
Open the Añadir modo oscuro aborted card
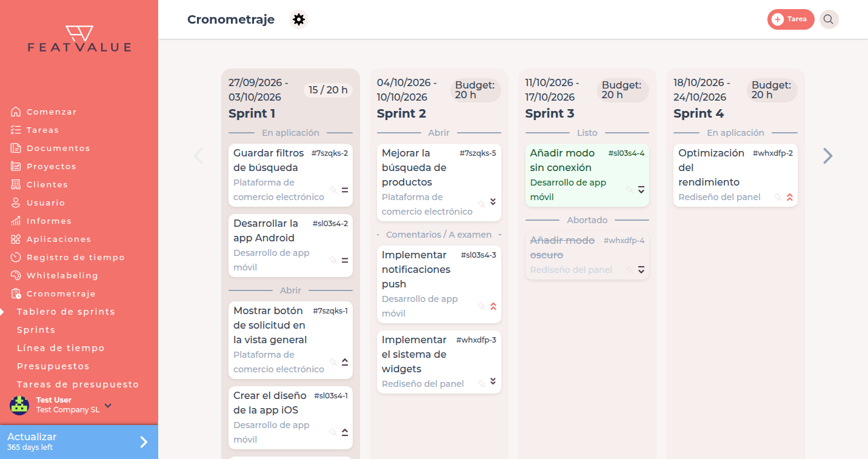click(x=587, y=255)
